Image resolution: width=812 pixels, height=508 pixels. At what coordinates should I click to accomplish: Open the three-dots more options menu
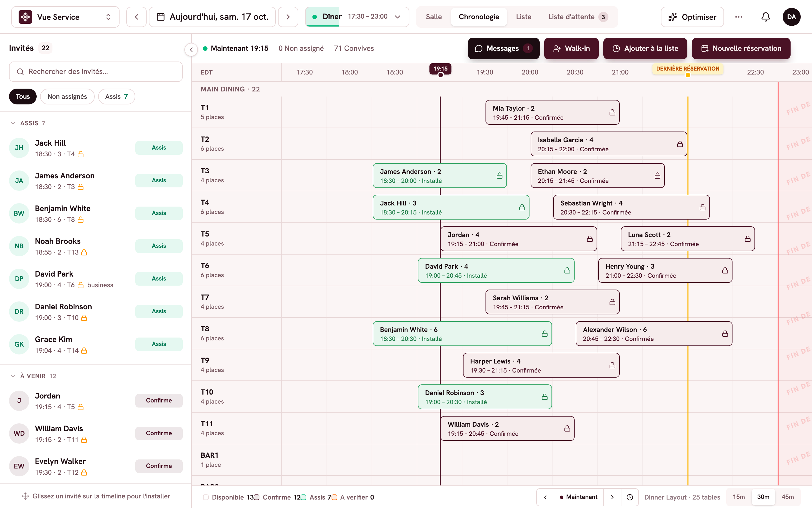(738, 17)
